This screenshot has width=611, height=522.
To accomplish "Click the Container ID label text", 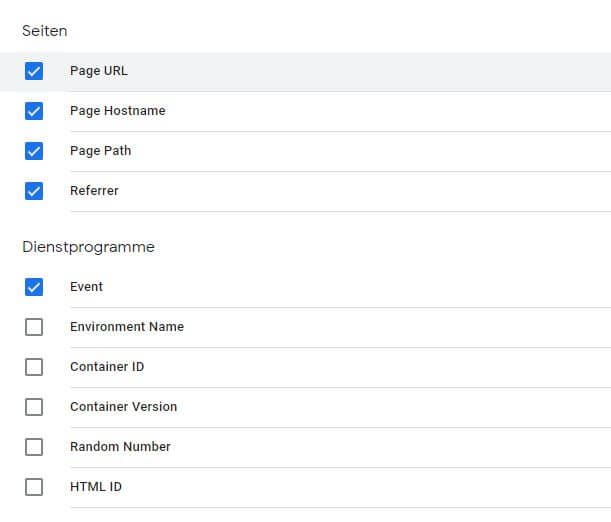I will click(107, 367).
